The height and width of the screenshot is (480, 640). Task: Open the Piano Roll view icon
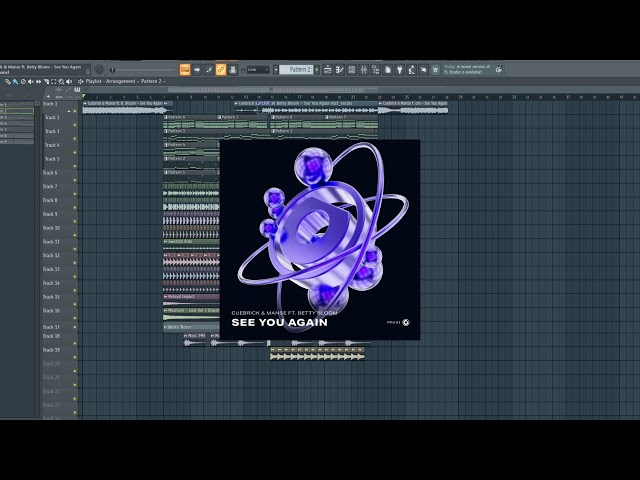tap(340, 70)
